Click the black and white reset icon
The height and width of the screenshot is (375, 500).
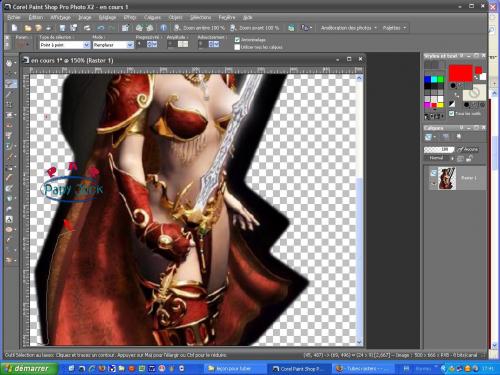(x=452, y=104)
